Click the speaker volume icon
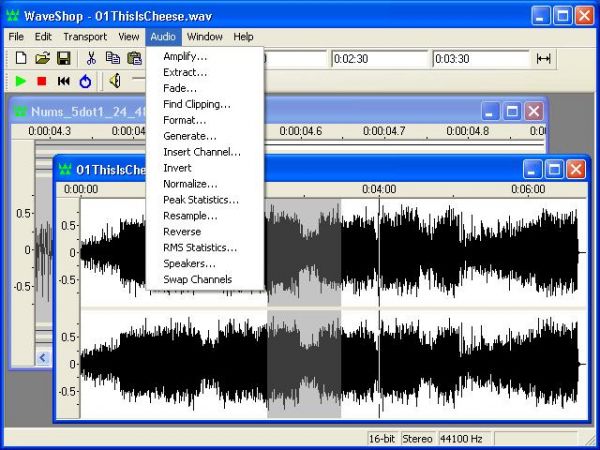This screenshot has width=600, height=450. [x=115, y=81]
